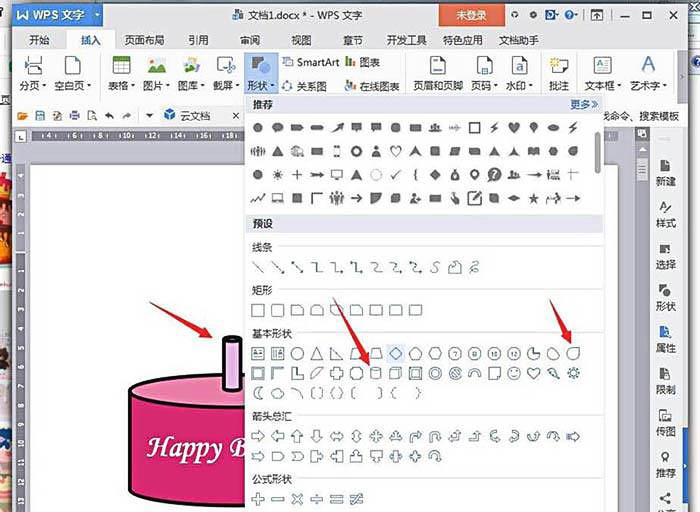The height and width of the screenshot is (512, 700).
Task: Pick the first rectangle shape under rectangles
Action: point(258,310)
